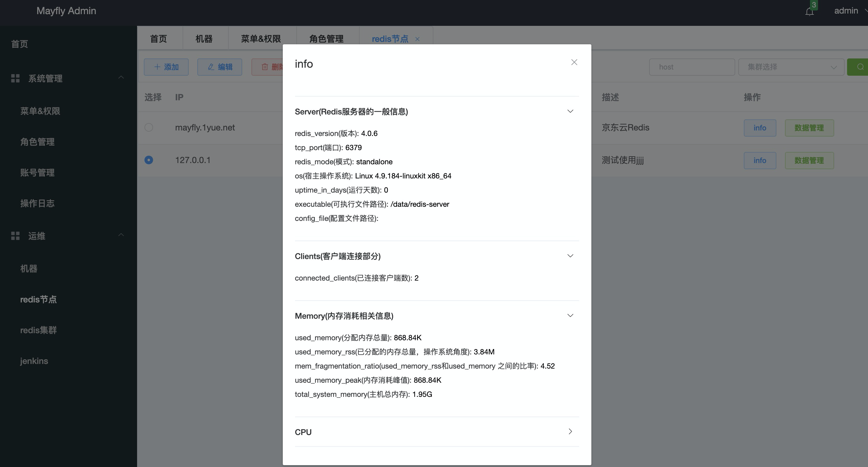Open the notification bell icon
This screenshot has height=467, width=868.
pyautogui.click(x=809, y=12)
